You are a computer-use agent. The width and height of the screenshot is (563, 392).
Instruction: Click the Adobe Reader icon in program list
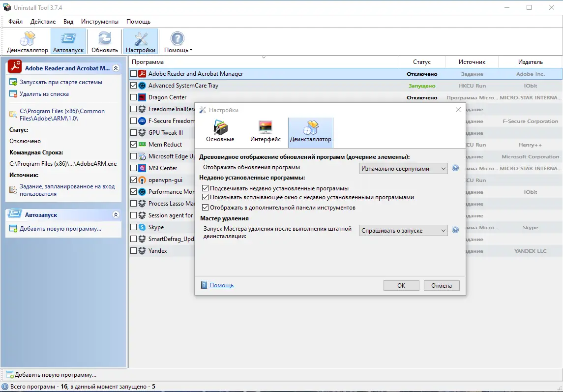coord(142,74)
